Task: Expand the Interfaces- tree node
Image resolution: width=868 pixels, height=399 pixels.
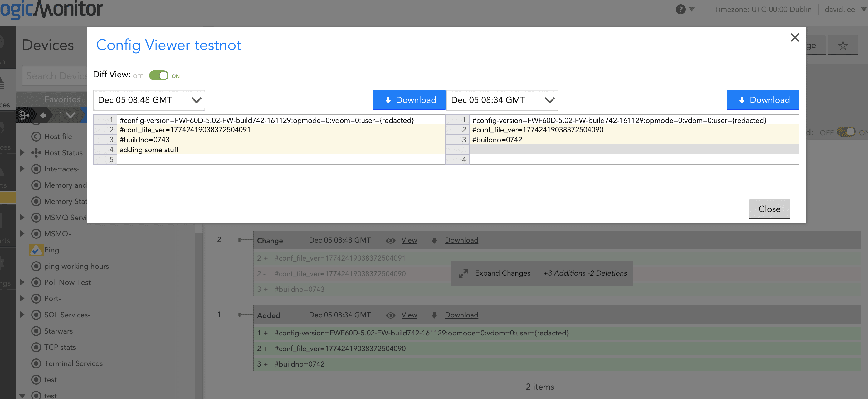Action: 22,169
